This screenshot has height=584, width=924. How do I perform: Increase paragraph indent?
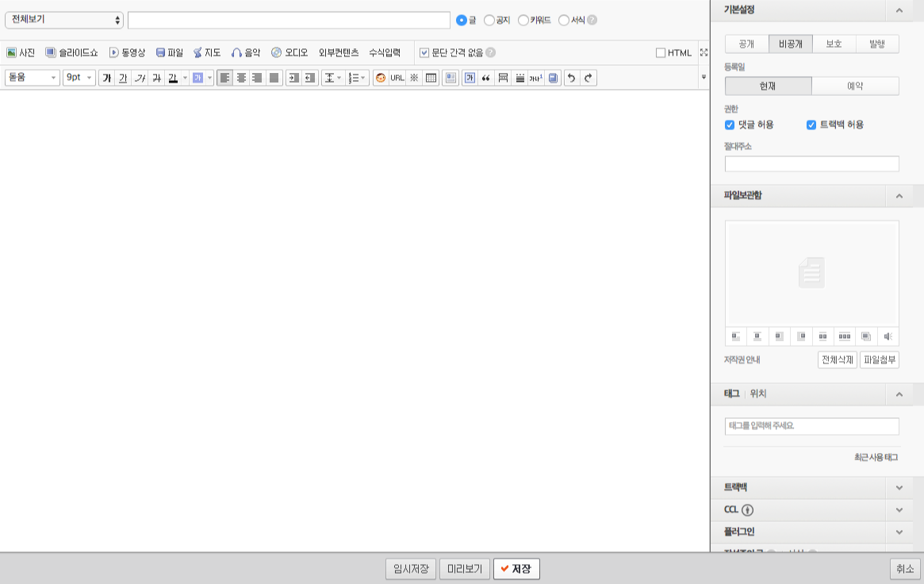pyautogui.click(x=293, y=78)
